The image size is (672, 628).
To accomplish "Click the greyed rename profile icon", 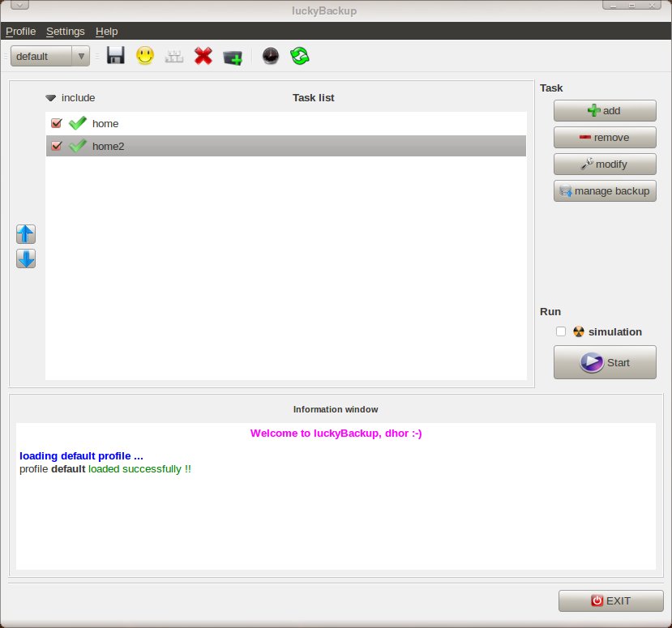I will coord(174,56).
